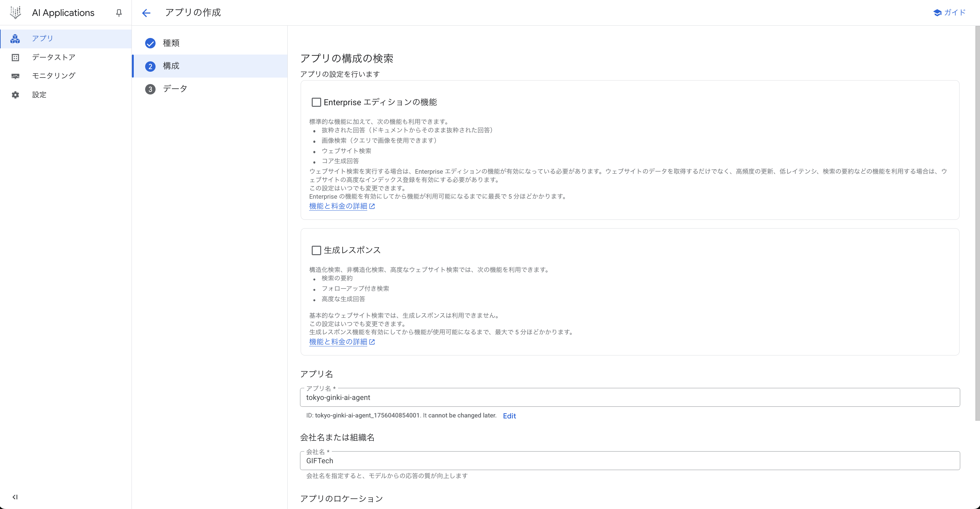Screen dimensions: 980x509
Task: Open Enterprise 機能と料金の詳細 link
Action: (x=338, y=206)
